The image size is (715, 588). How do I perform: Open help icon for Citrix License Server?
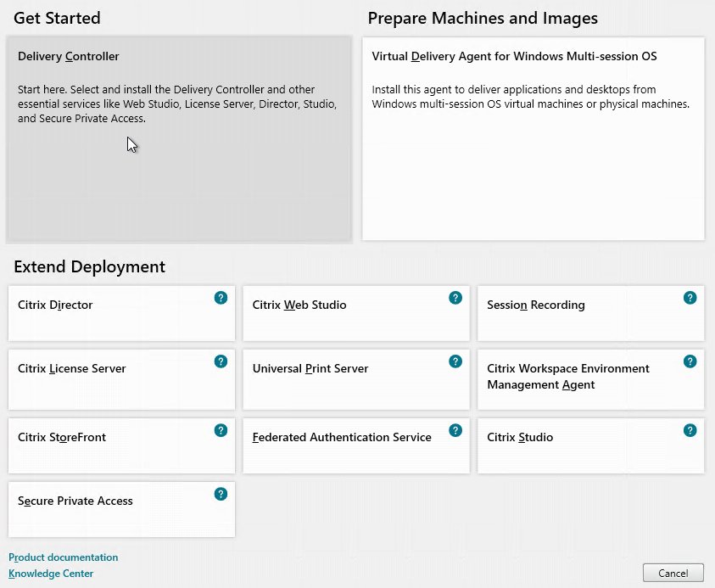(x=221, y=361)
